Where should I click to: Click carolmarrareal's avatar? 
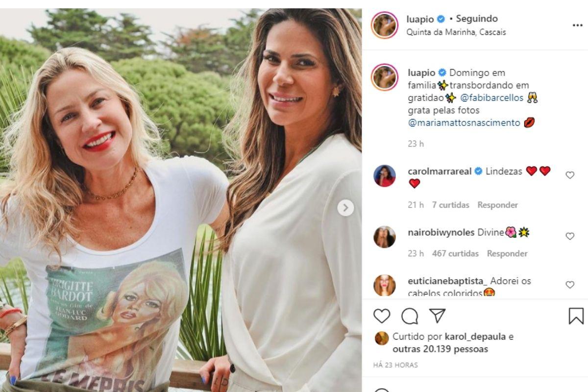point(385,176)
